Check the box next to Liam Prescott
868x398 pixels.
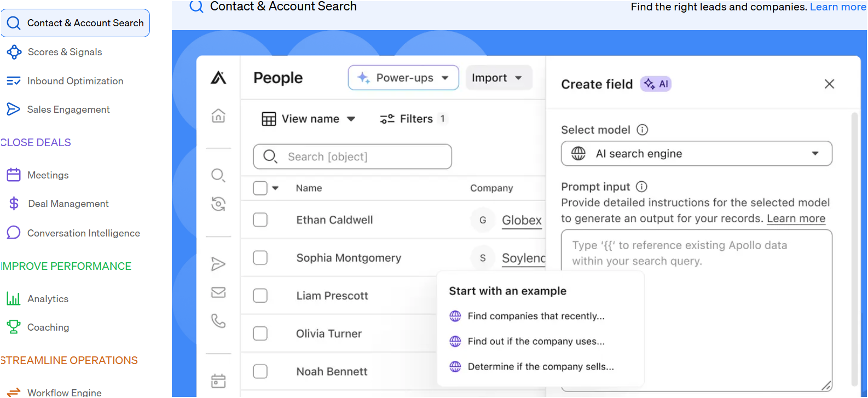click(x=261, y=296)
